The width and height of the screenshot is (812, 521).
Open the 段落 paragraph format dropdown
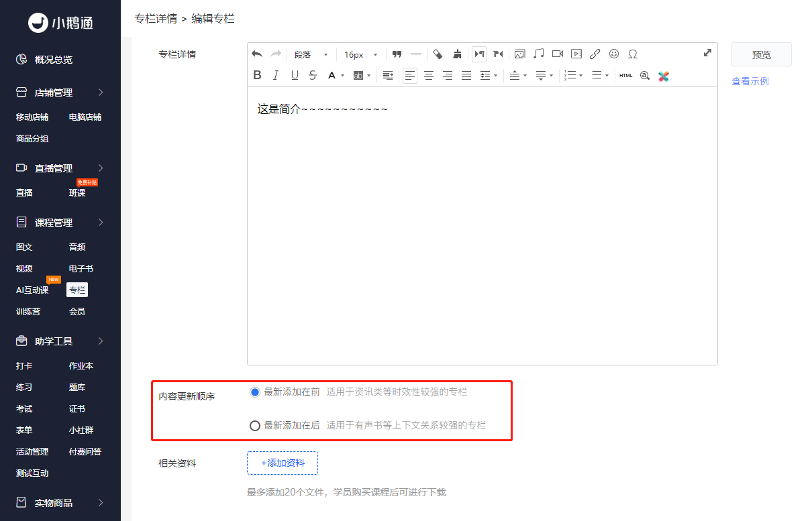(x=311, y=54)
